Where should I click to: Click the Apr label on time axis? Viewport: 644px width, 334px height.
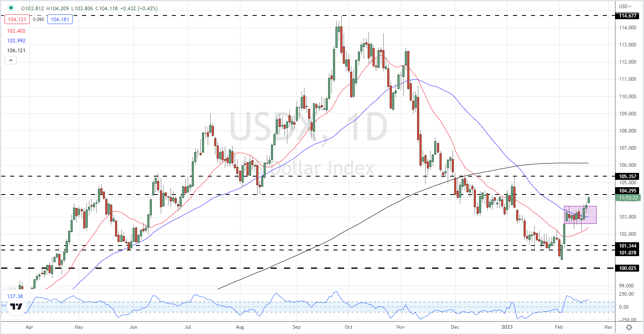(29, 327)
